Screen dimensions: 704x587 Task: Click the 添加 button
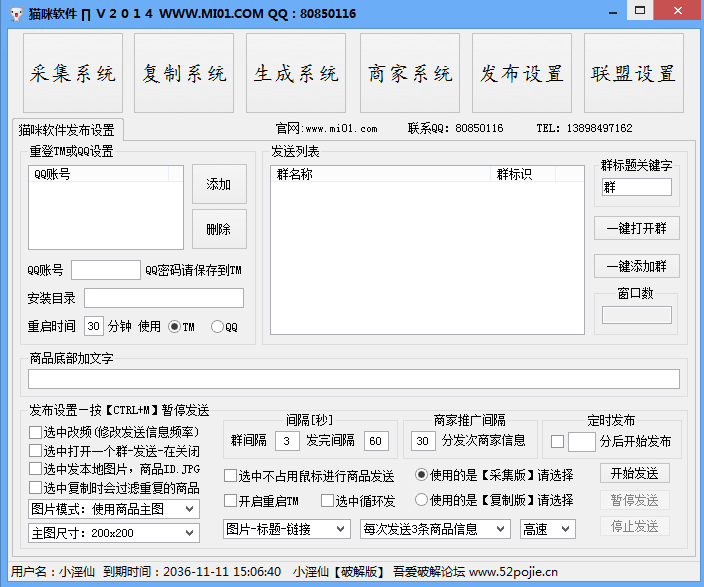click(219, 184)
